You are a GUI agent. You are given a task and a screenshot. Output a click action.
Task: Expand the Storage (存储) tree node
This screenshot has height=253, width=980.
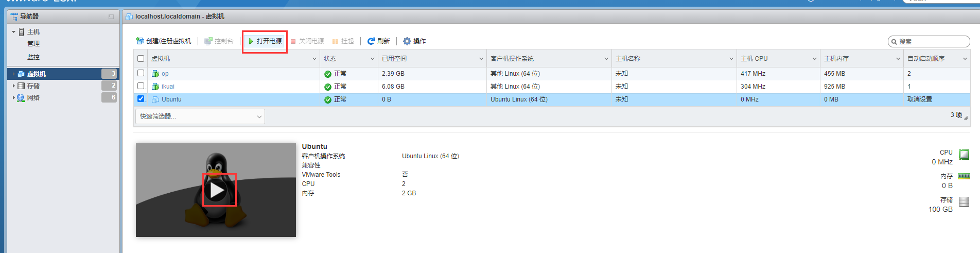click(x=13, y=86)
